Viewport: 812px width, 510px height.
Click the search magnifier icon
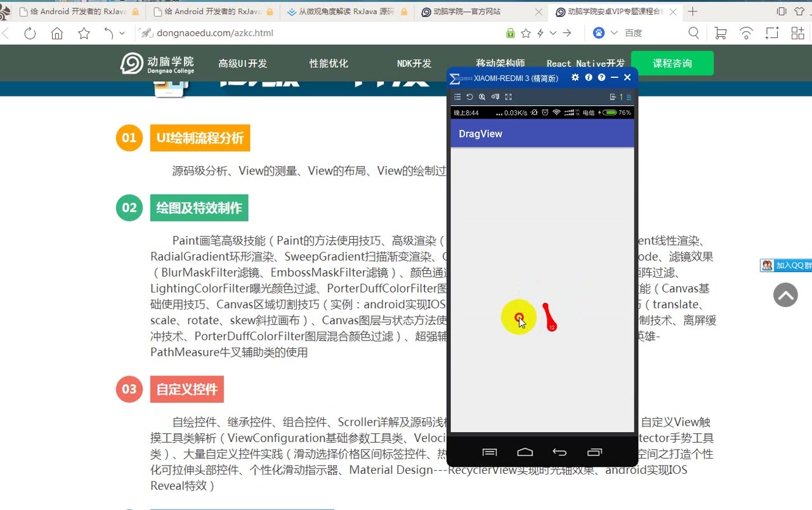coord(694,33)
